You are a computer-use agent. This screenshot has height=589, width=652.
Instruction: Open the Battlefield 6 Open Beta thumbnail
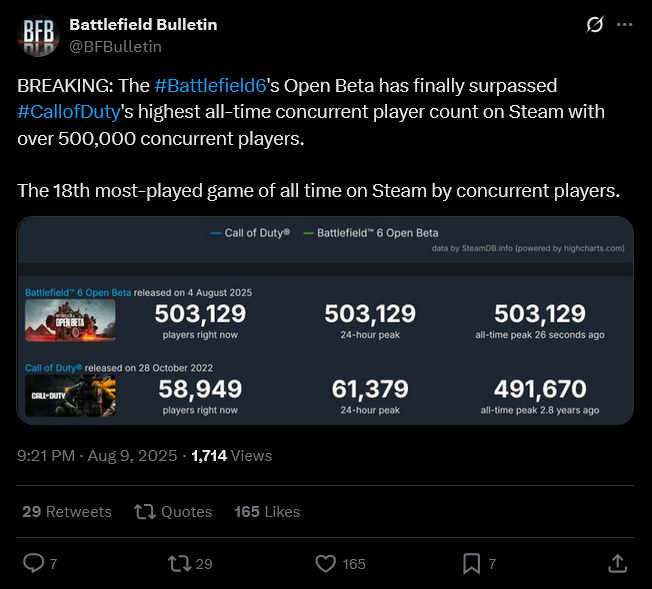(70, 320)
